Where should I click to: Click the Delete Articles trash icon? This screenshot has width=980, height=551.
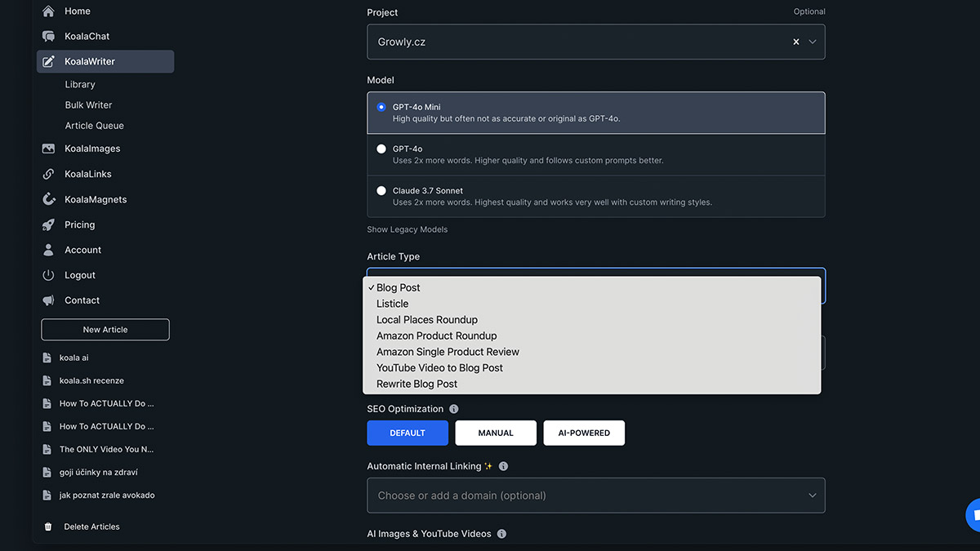point(48,527)
